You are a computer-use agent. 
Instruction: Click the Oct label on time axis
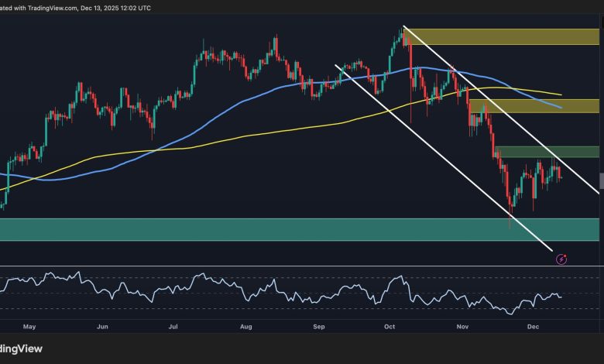(x=390, y=327)
